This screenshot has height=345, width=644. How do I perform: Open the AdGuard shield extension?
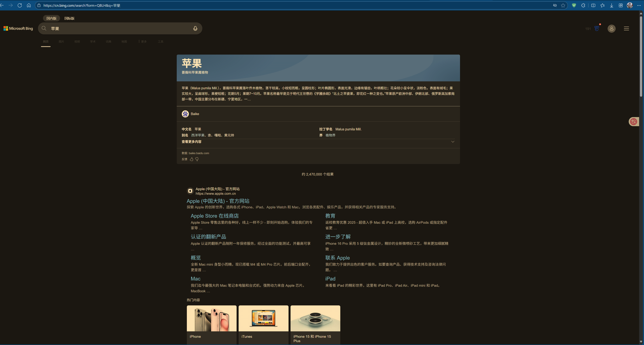[x=574, y=6]
